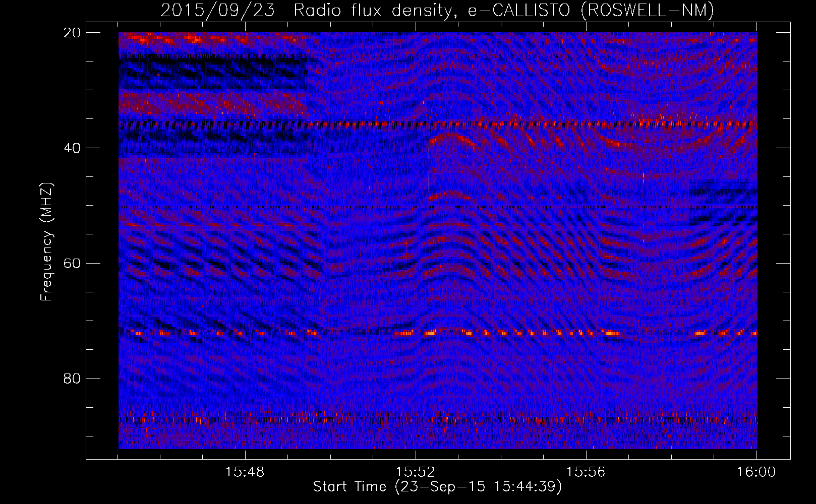Viewport: 816px width, 504px height.
Task: Click the '15:52' time tick label
Action: pyautogui.click(x=416, y=472)
